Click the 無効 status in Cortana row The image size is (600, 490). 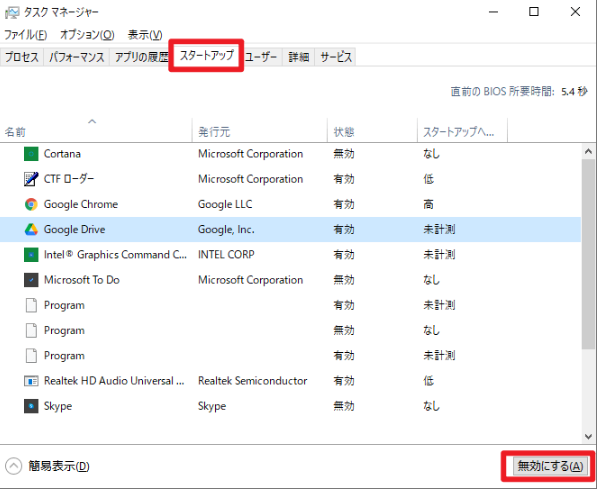344,154
